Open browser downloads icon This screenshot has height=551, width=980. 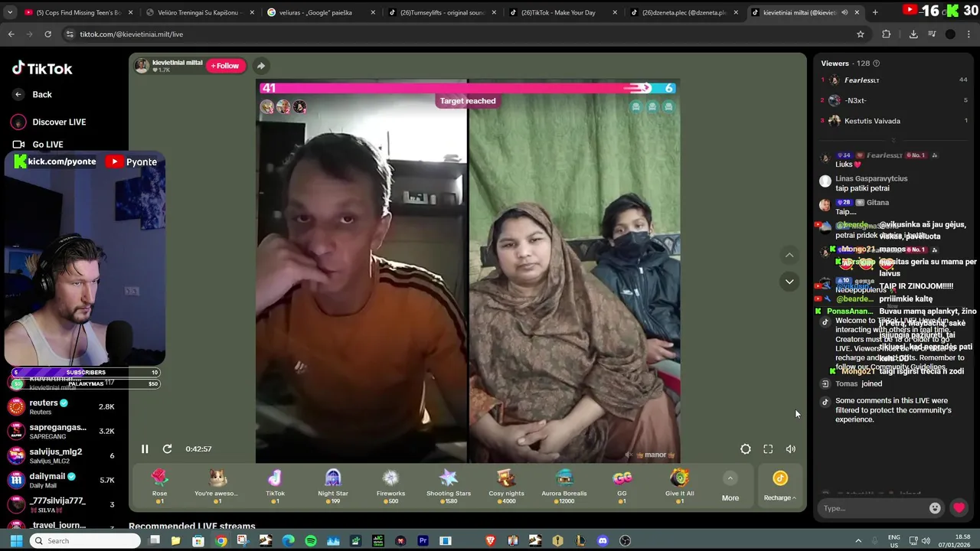click(913, 34)
